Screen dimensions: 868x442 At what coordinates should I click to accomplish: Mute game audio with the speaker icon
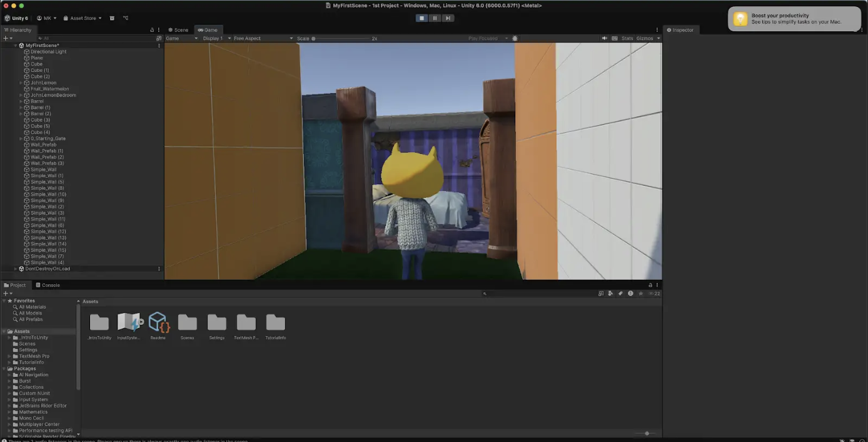(605, 38)
